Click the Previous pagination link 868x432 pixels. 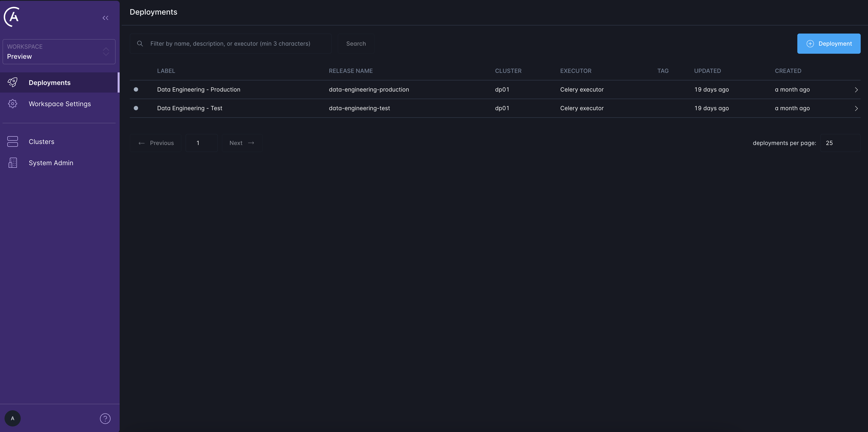coord(156,143)
